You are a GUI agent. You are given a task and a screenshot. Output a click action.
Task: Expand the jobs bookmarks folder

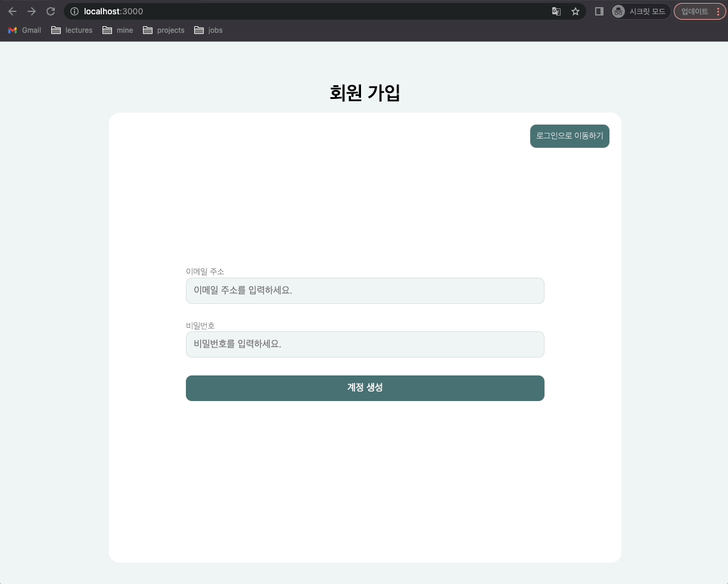tap(209, 30)
